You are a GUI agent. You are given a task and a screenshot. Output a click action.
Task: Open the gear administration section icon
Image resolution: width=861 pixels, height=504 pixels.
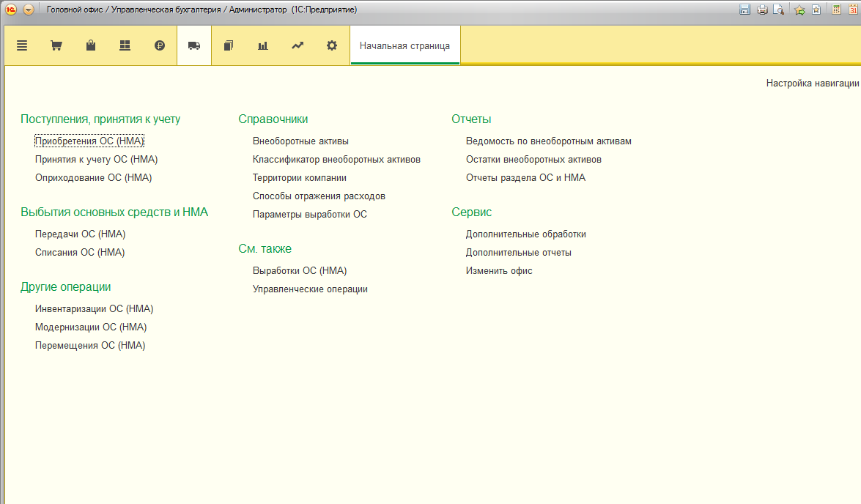pyautogui.click(x=332, y=45)
